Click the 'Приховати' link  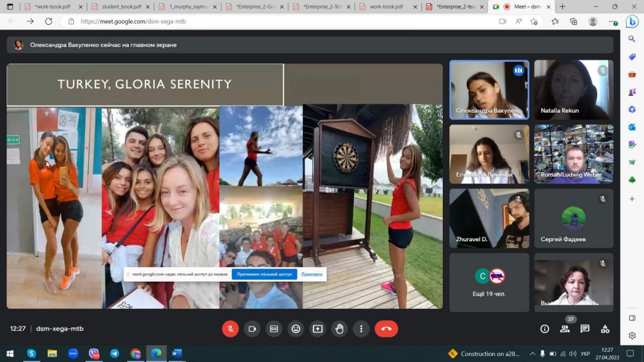pyautogui.click(x=312, y=274)
